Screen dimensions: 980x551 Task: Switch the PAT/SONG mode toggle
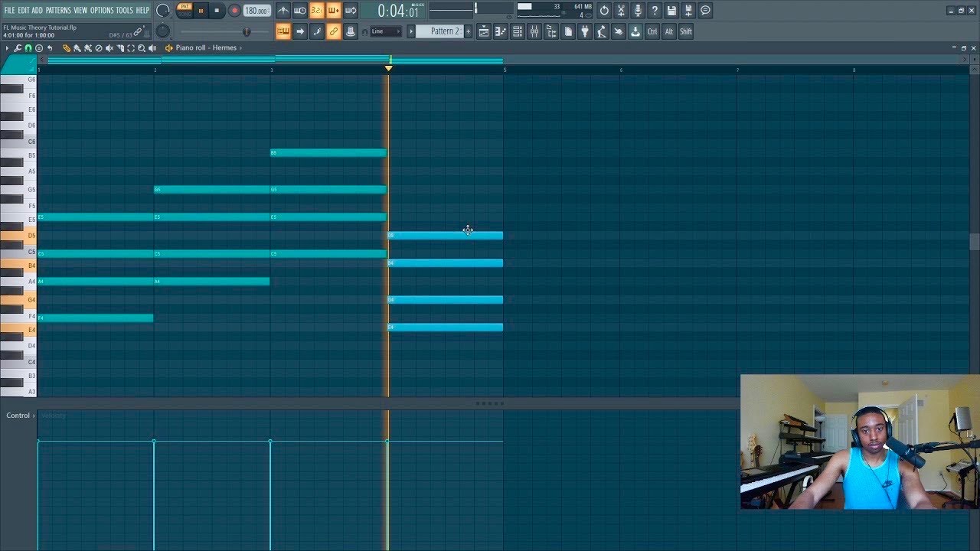click(x=185, y=10)
